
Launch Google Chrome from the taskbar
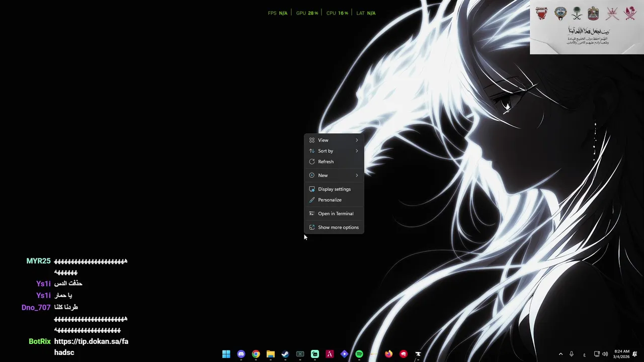[x=256, y=354]
